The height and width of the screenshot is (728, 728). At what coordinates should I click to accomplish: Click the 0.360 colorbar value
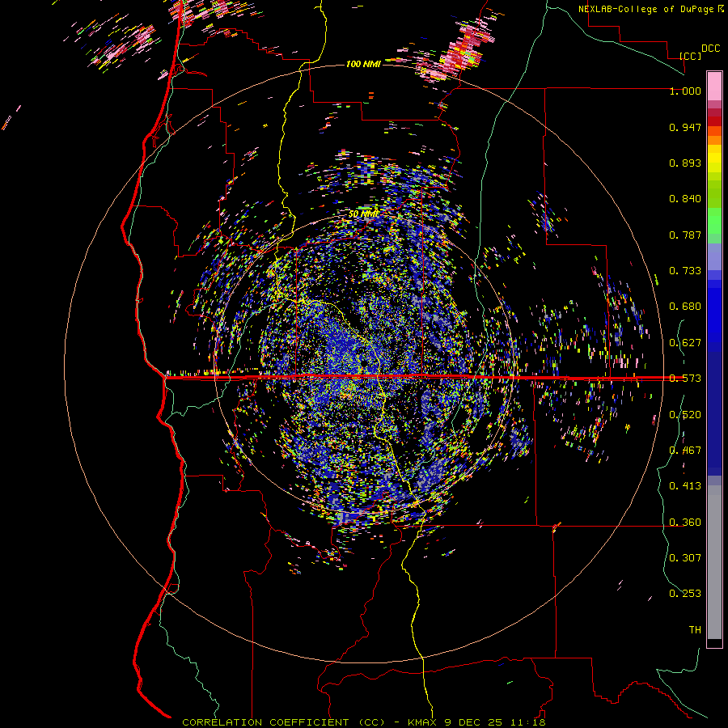[x=685, y=523]
